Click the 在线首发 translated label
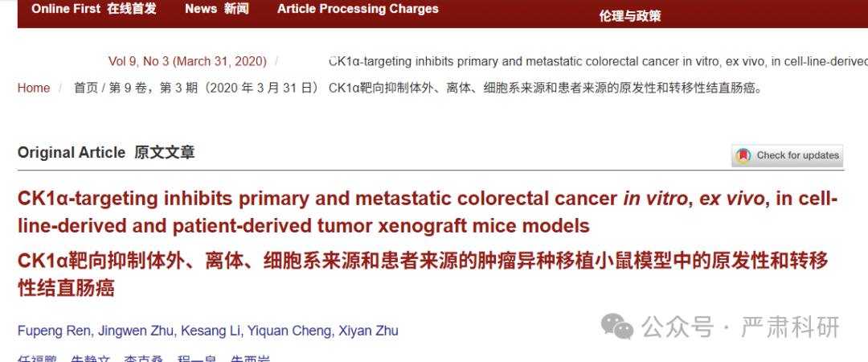 132,9
